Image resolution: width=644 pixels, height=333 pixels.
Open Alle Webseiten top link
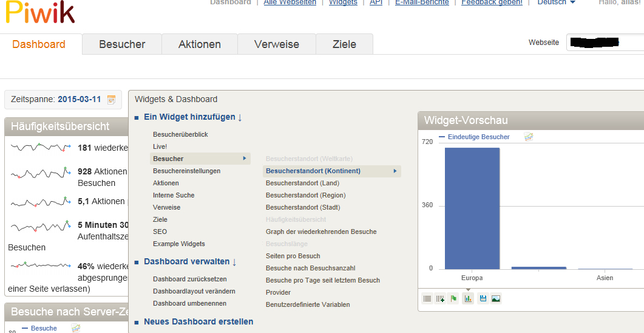click(290, 2)
